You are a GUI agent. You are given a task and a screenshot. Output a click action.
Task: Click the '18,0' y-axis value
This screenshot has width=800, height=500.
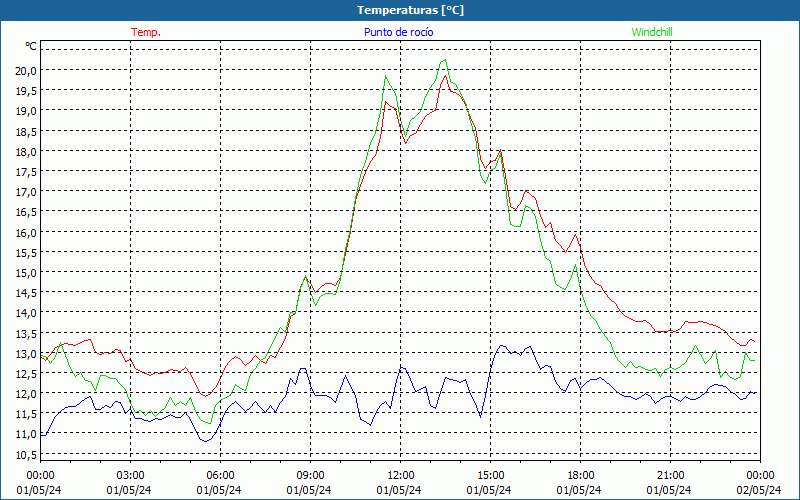click(x=26, y=152)
